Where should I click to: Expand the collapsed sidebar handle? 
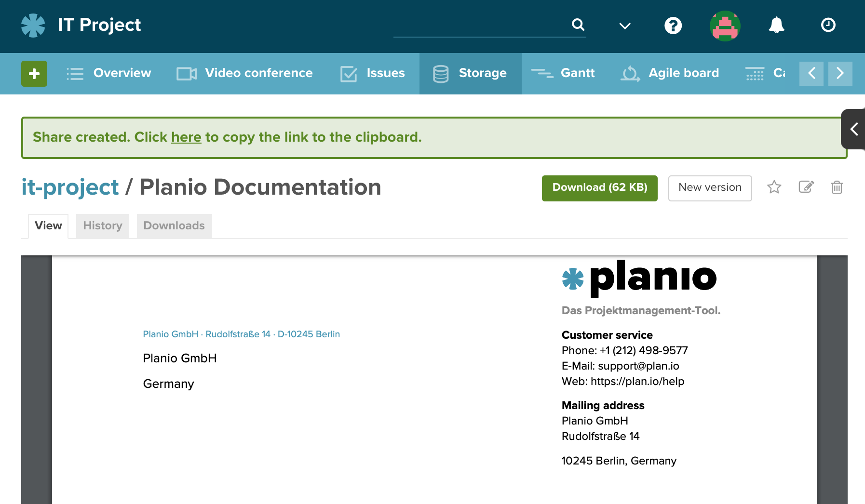(854, 129)
